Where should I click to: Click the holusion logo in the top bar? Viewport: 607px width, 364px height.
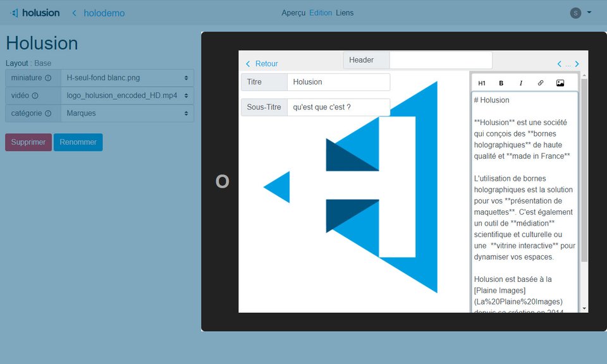tap(35, 12)
